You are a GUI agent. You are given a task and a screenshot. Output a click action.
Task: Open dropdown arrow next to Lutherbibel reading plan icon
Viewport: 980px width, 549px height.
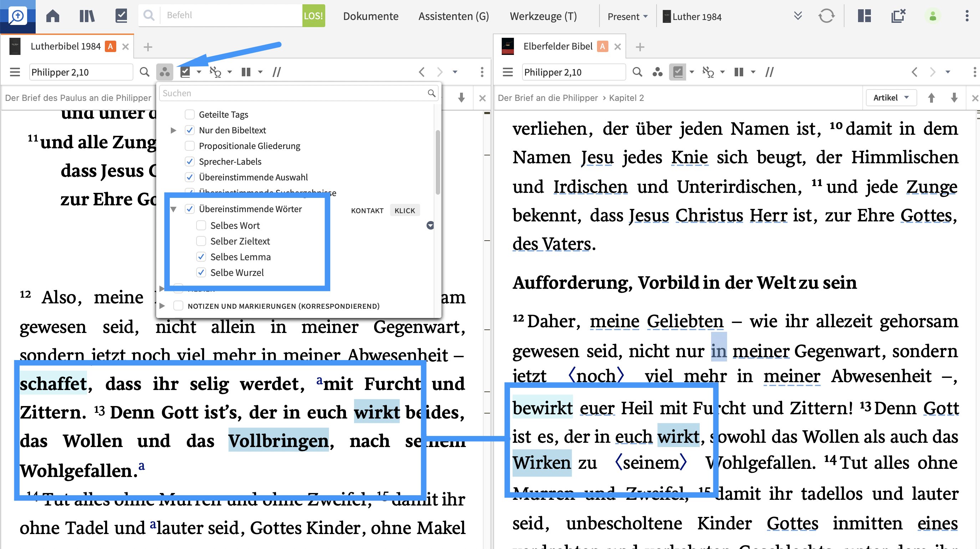[199, 72]
